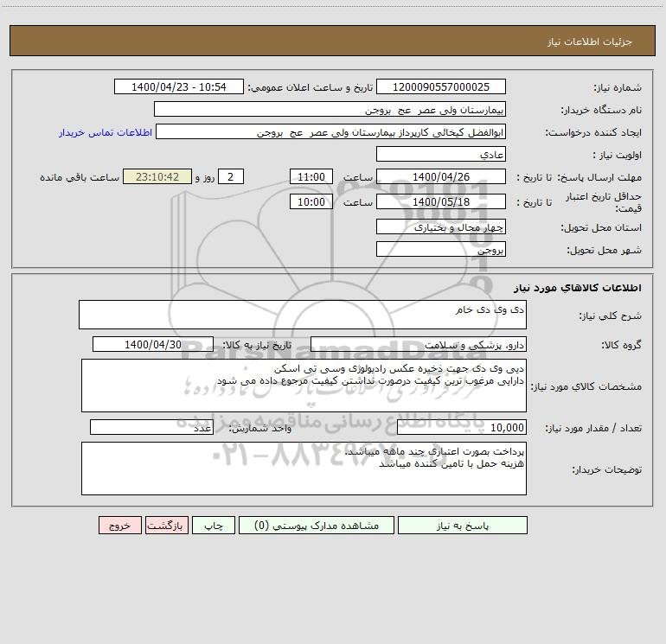The image size is (666, 644).
Task: Click the اولویت نیاز field عادی
Action: coord(441,154)
